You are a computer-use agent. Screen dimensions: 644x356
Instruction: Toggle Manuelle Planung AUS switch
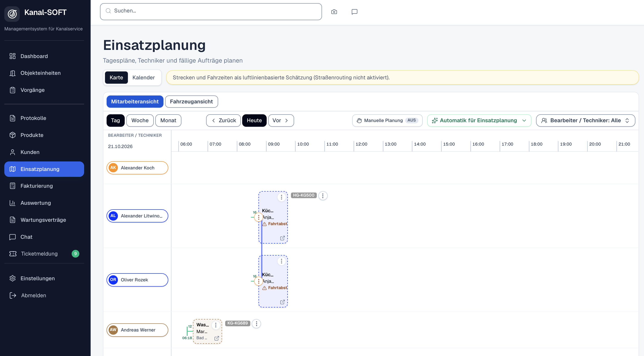click(387, 120)
